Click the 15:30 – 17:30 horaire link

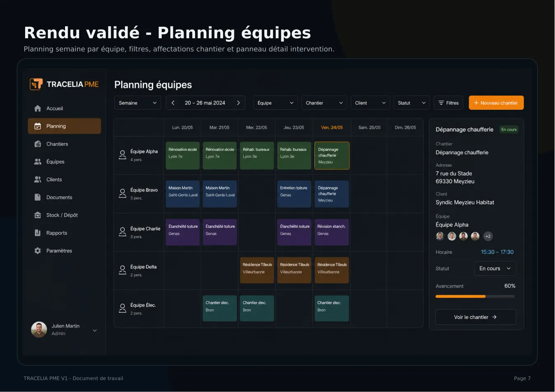(x=497, y=252)
